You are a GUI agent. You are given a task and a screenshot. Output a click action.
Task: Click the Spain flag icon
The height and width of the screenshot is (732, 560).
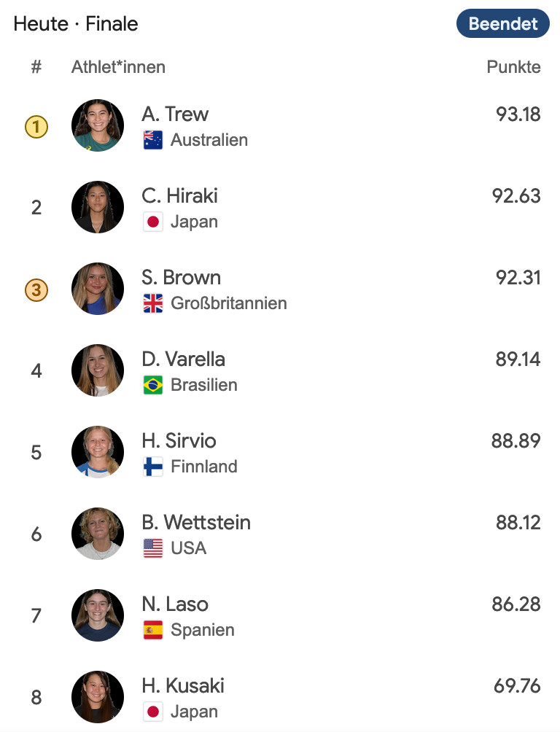[x=153, y=630]
